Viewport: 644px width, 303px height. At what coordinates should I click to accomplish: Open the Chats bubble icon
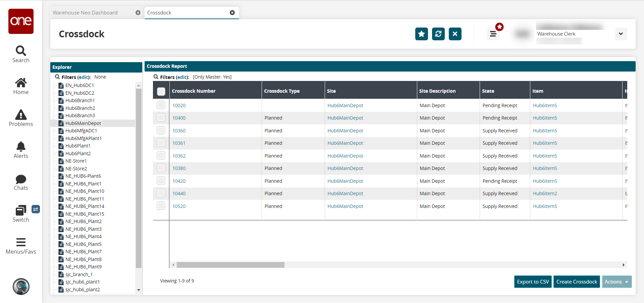21,182
